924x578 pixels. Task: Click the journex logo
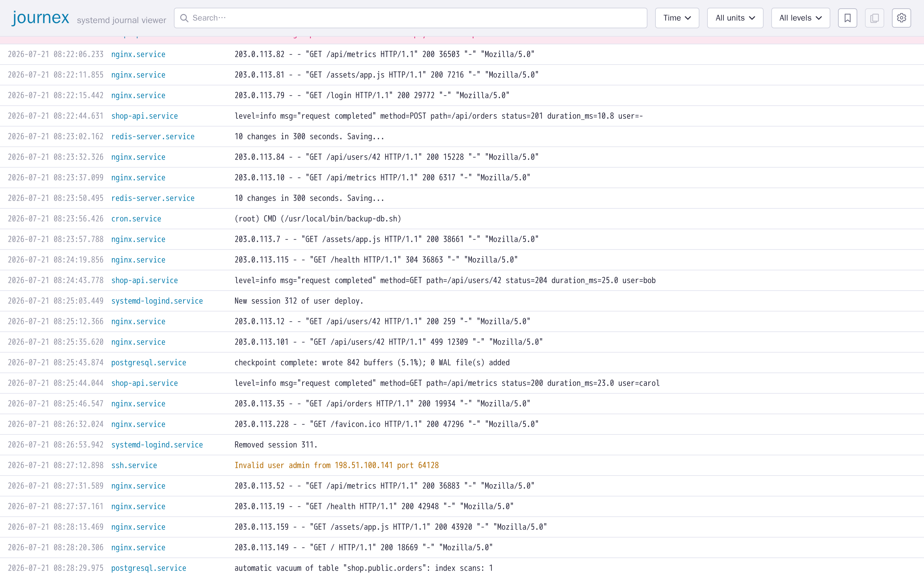40,18
